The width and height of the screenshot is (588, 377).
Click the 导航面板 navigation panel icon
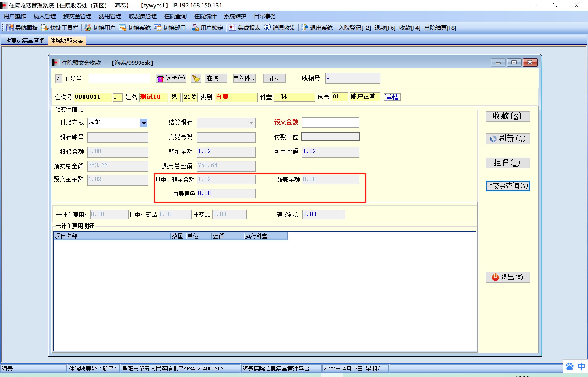coord(10,28)
